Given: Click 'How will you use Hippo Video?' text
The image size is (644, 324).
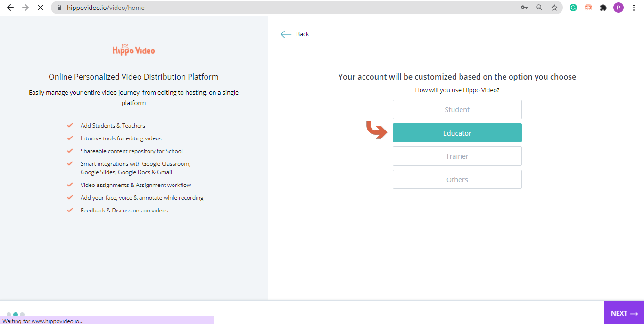Looking at the screenshot, I should click(457, 90).
